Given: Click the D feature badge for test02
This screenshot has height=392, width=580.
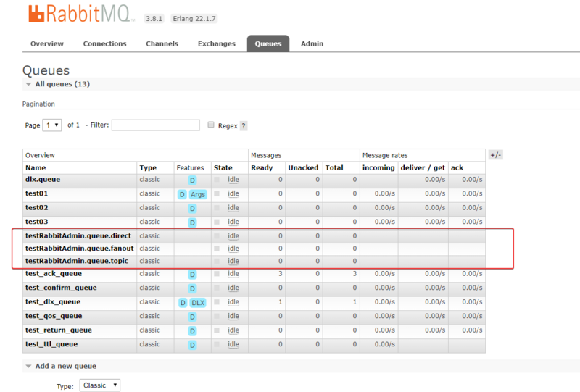Looking at the screenshot, I should point(192,209).
